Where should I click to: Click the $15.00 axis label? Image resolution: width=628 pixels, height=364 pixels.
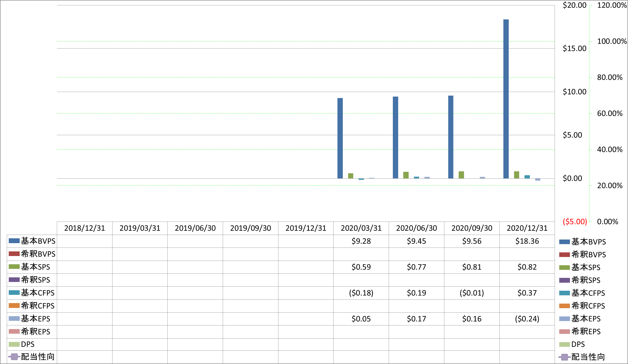[x=574, y=48]
